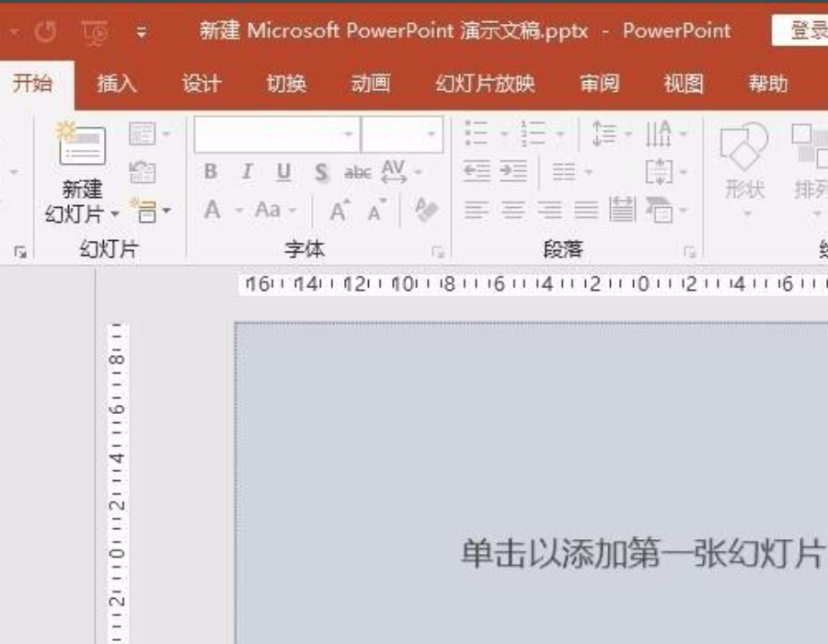The image size is (828, 644).
Task: Align text to the right
Action: 550,210
